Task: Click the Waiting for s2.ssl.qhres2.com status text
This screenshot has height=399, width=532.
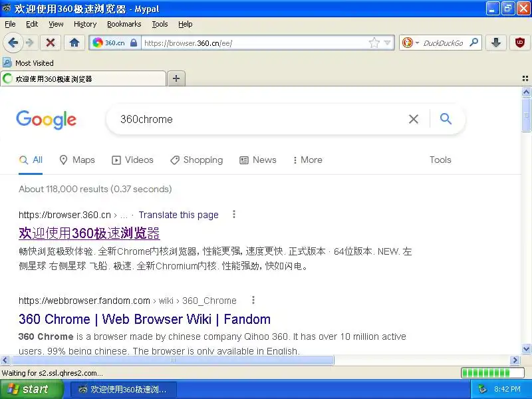Action: point(53,373)
